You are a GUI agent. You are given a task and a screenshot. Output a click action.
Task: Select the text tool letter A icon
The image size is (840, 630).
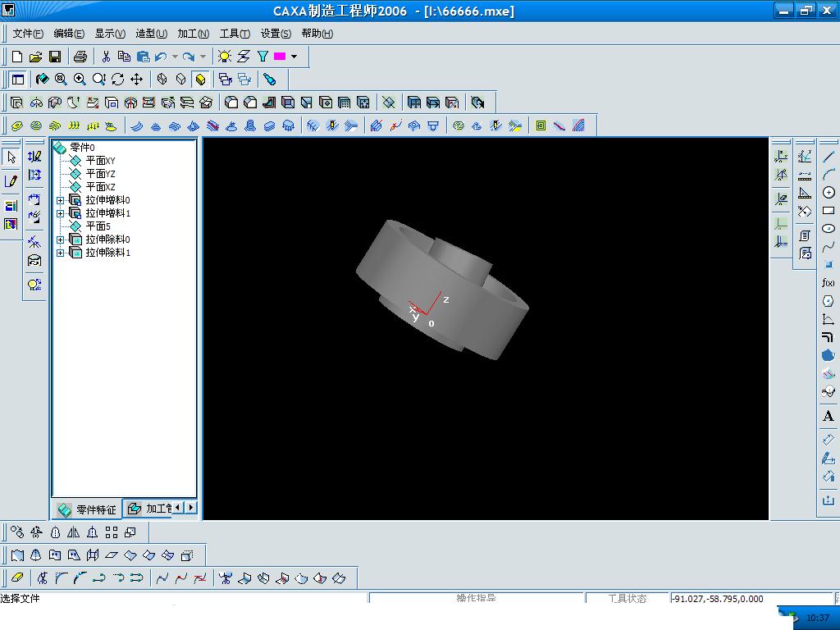click(x=829, y=416)
